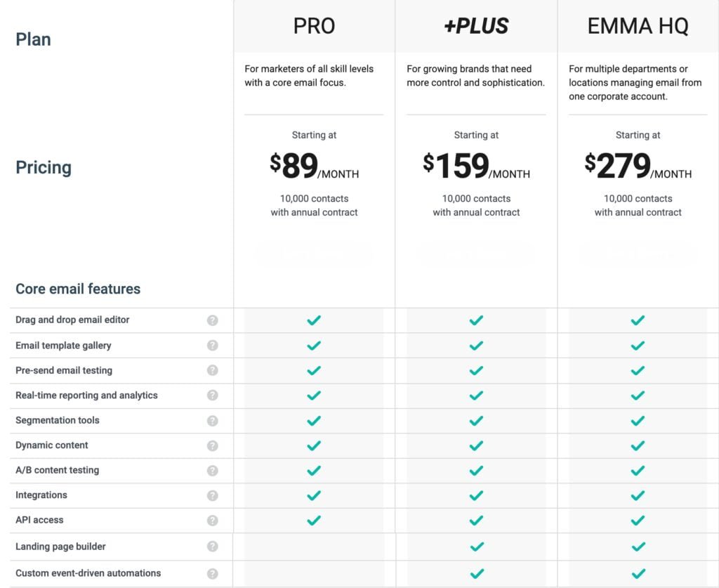Screen dimensions: 719x588
Task: Click +PLUS checkmark for Landing page builder
Action: [x=477, y=547]
